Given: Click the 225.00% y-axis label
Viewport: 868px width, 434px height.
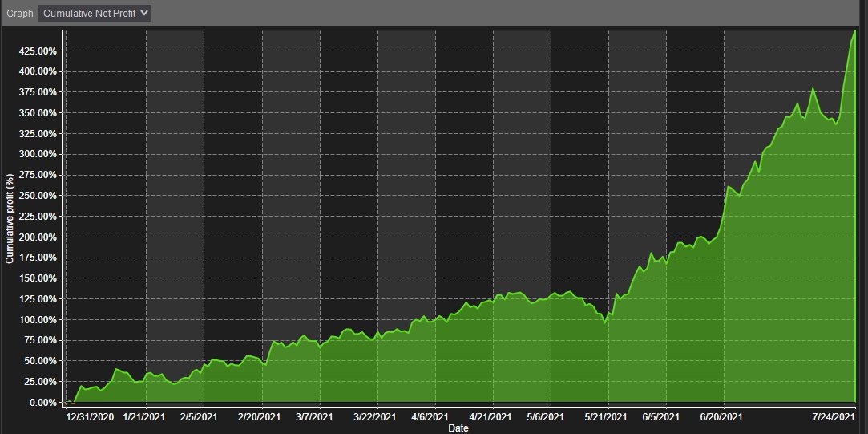Looking at the screenshot, I should pos(37,216).
